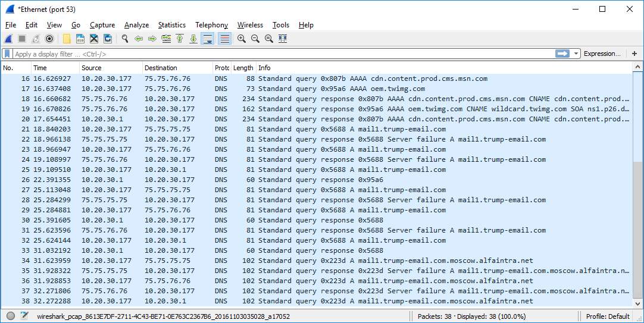Open the Expression… filter builder
The image size is (644, 323).
(x=602, y=54)
